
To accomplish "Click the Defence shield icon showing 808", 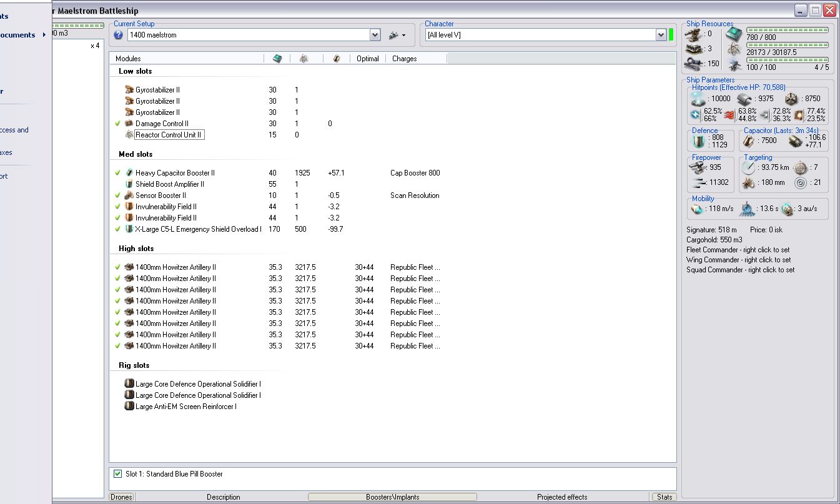I will point(698,141).
